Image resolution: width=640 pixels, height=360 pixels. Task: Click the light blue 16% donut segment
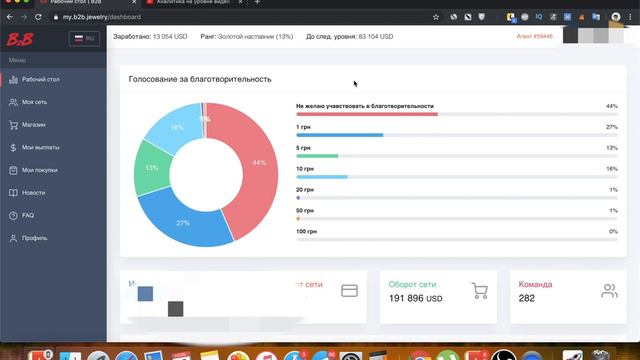point(176,127)
